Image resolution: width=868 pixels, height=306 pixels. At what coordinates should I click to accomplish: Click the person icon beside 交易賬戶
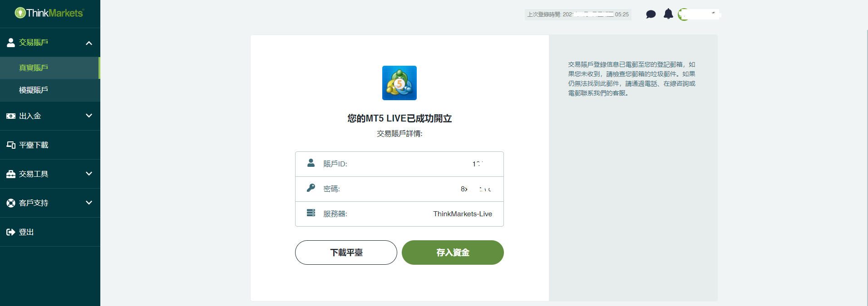[x=11, y=43]
